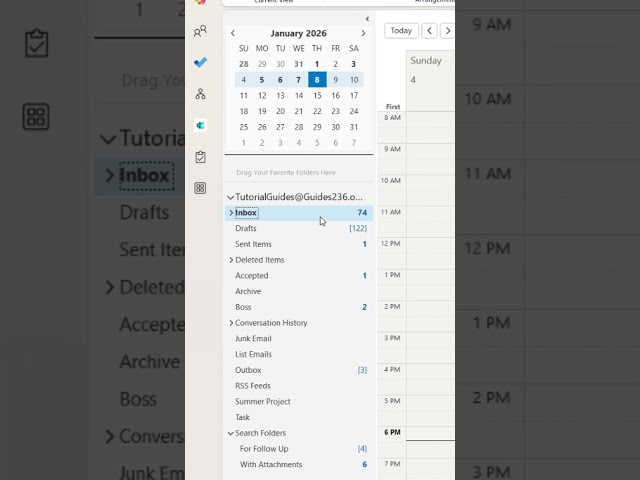Open Tasks clipboard icon in center sidebar
The height and width of the screenshot is (480, 640).
tap(200, 157)
